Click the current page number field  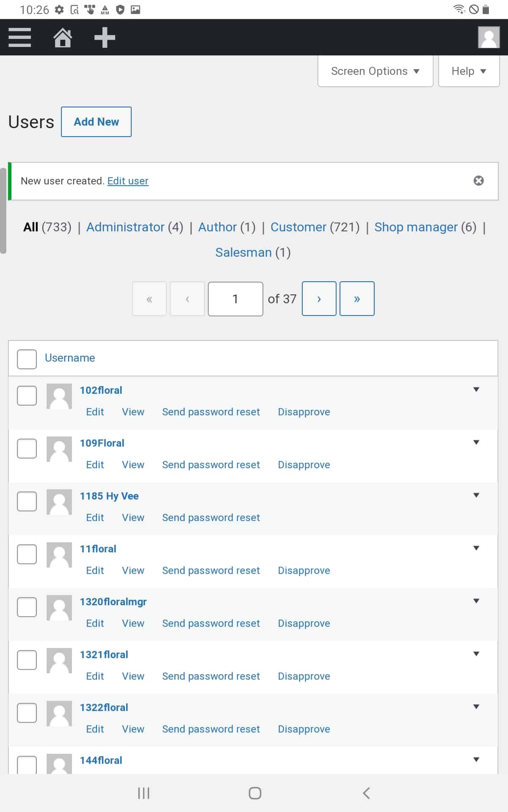235,299
